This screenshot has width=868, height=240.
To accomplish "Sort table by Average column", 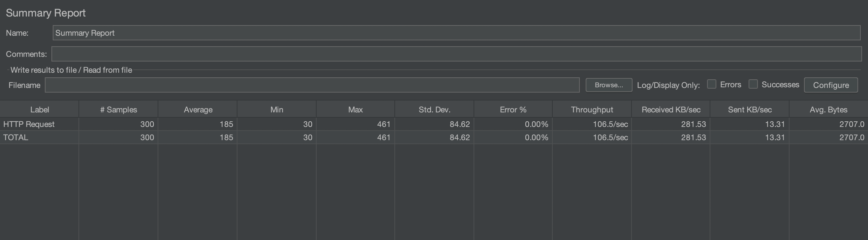I will pos(198,110).
